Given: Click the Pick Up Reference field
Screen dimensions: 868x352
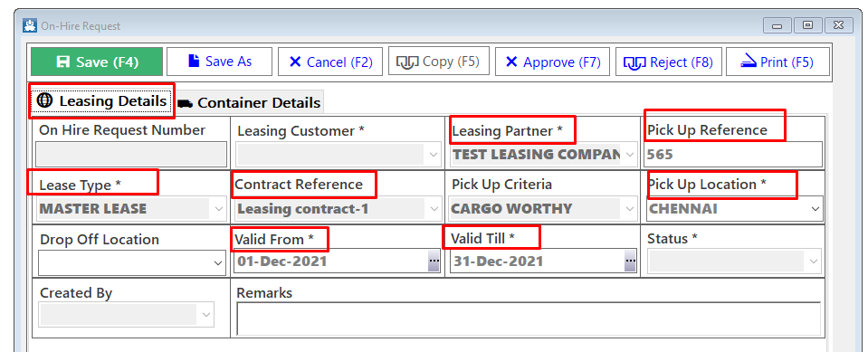Looking at the screenshot, I should 732,155.
